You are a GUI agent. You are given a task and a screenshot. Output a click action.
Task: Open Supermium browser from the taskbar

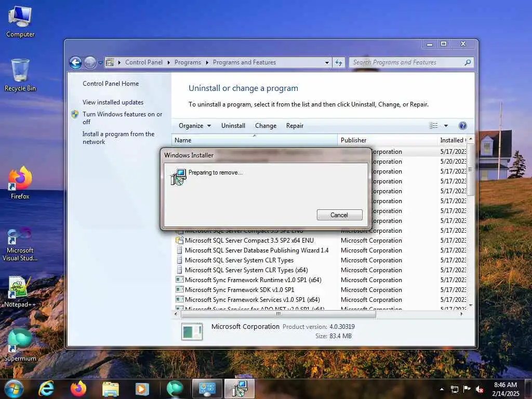pyautogui.click(x=175, y=389)
